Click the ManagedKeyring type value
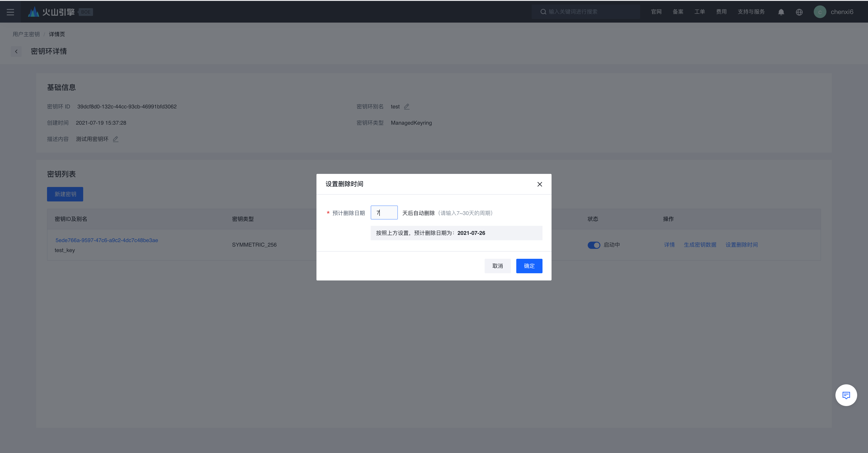Image resolution: width=868 pixels, height=453 pixels. coord(411,123)
